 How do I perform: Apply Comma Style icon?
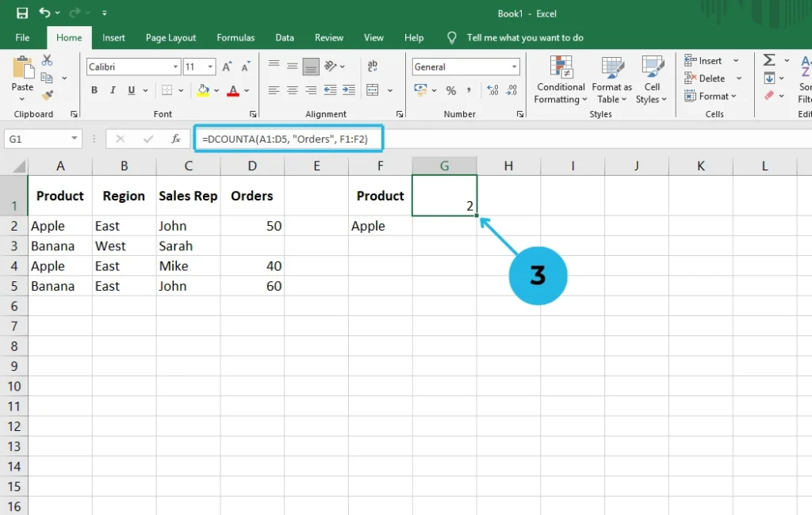[469, 90]
